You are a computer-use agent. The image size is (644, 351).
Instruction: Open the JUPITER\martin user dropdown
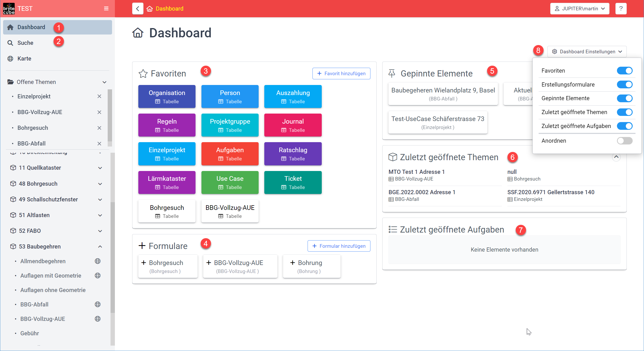tap(580, 8)
